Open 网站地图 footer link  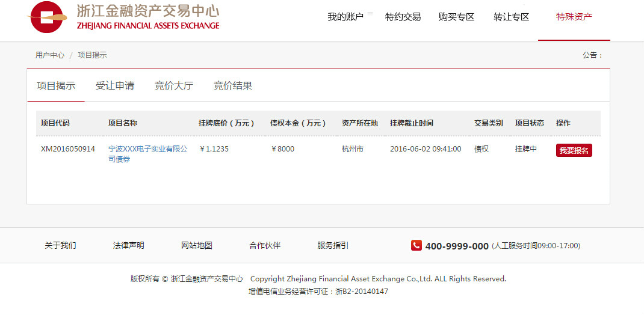[x=197, y=246]
